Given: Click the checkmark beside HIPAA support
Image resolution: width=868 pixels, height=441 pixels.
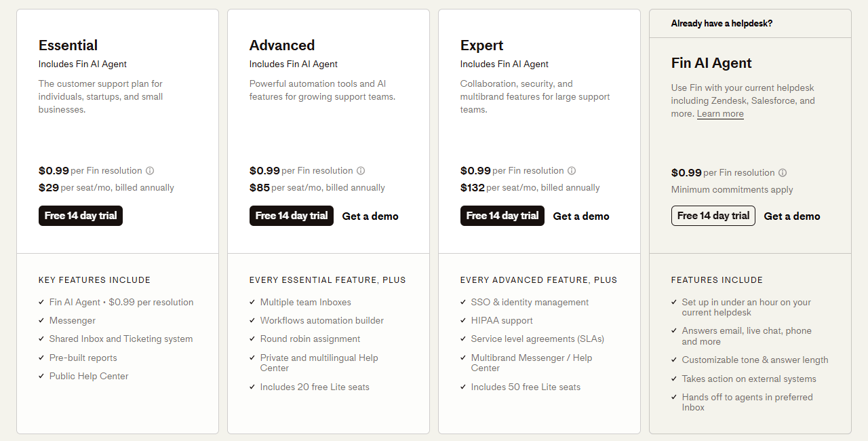Looking at the screenshot, I should click(462, 320).
